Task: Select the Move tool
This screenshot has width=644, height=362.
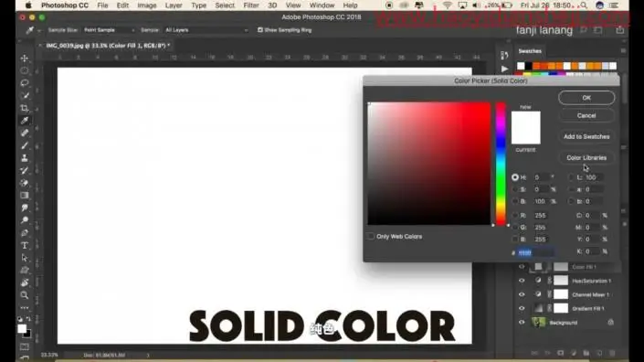Action: click(25, 59)
